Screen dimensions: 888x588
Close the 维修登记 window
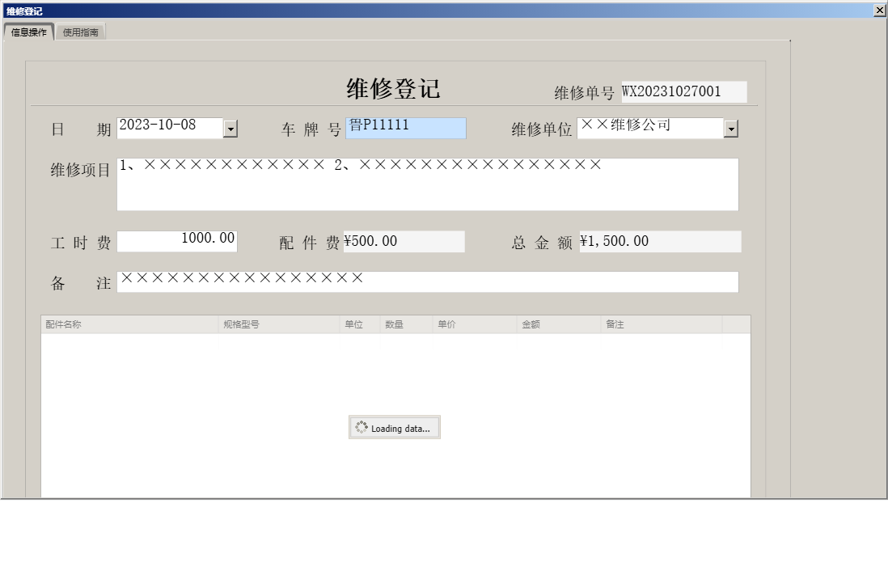pyautogui.click(x=880, y=11)
